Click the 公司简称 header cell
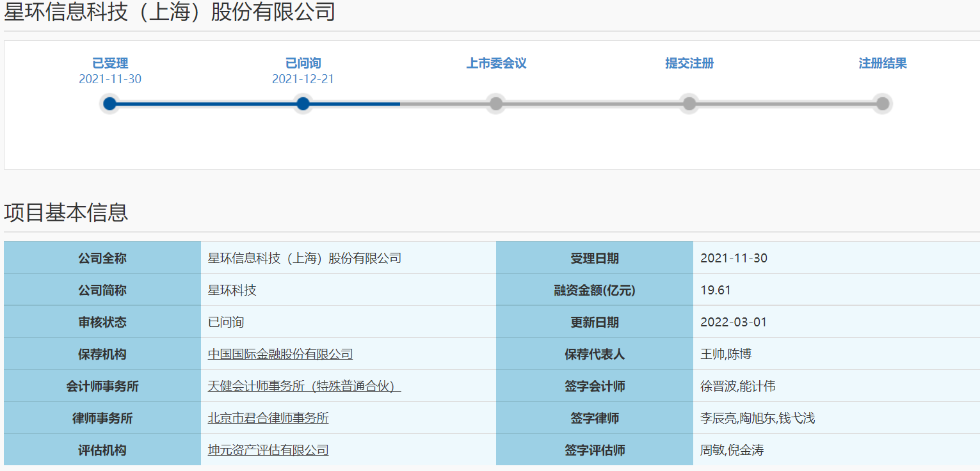980x471 pixels. (102, 290)
